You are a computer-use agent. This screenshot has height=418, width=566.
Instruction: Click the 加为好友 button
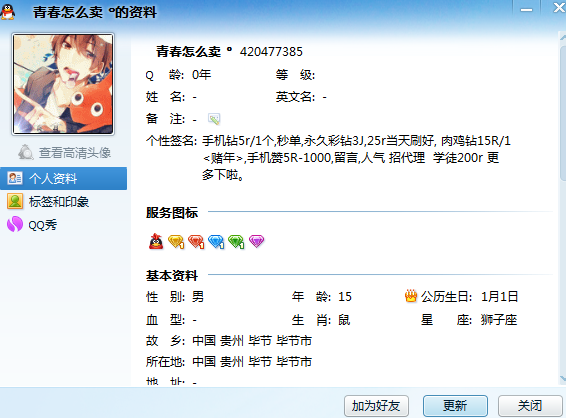[x=376, y=406]
